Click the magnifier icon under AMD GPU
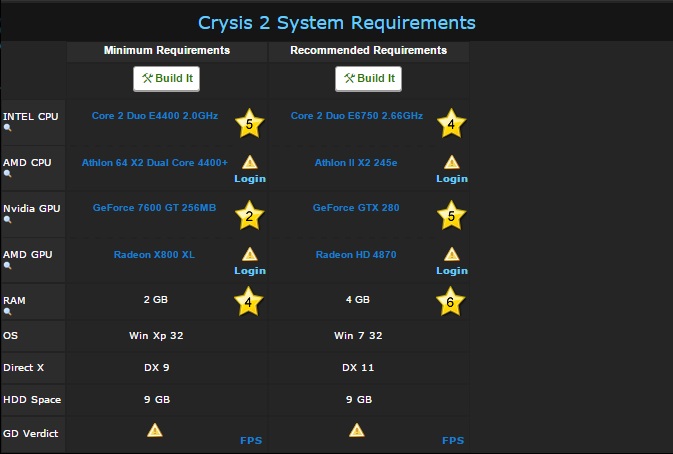Image resolution: width=673 pixels, height=454 pixels. click(7, 265)
